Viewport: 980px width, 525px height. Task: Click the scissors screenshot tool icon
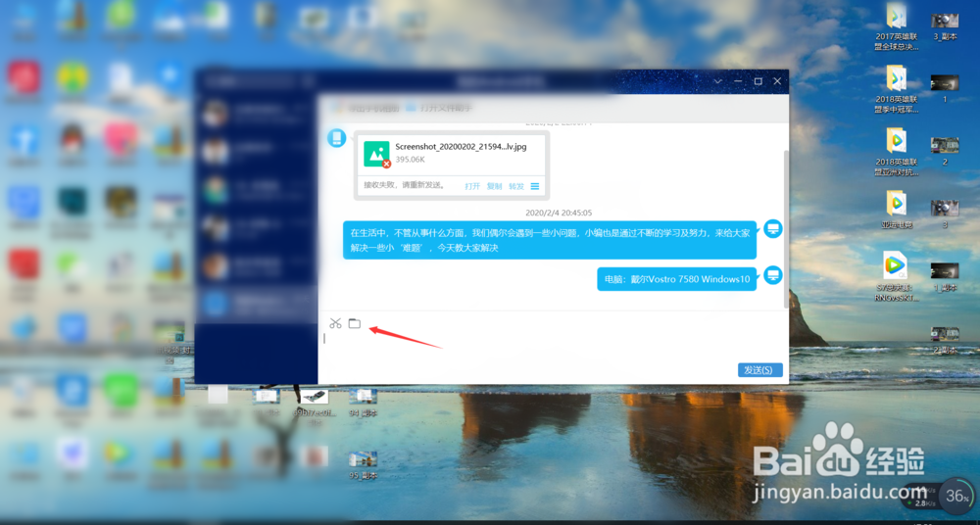335,323
